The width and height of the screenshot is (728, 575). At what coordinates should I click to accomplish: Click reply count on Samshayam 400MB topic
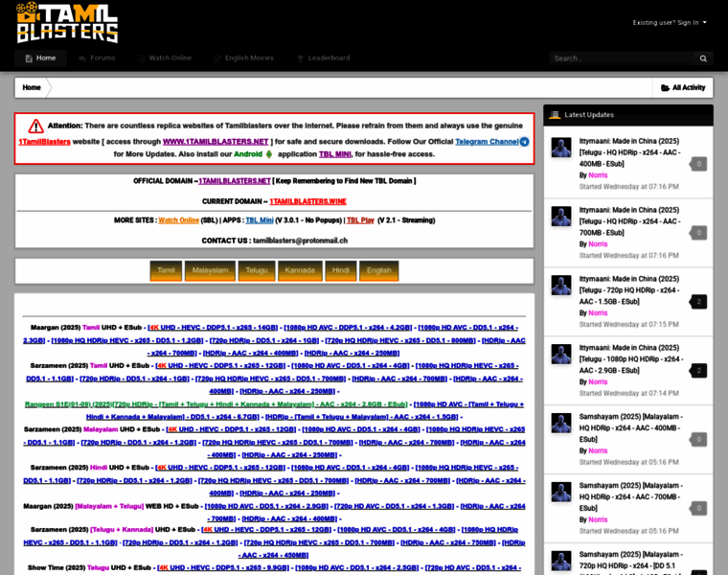tap(698, 439)
